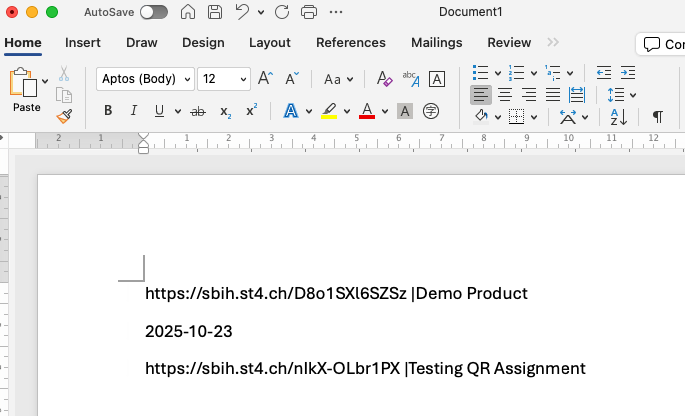685x416 pixels.
Task: Click the Demo Product URL text line
Action: tap(336, 293)
